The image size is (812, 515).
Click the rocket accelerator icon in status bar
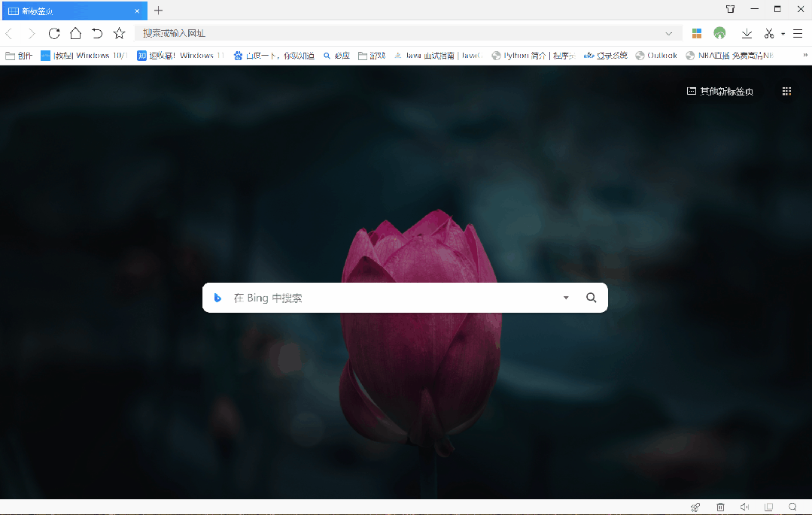tap(695, 507)
